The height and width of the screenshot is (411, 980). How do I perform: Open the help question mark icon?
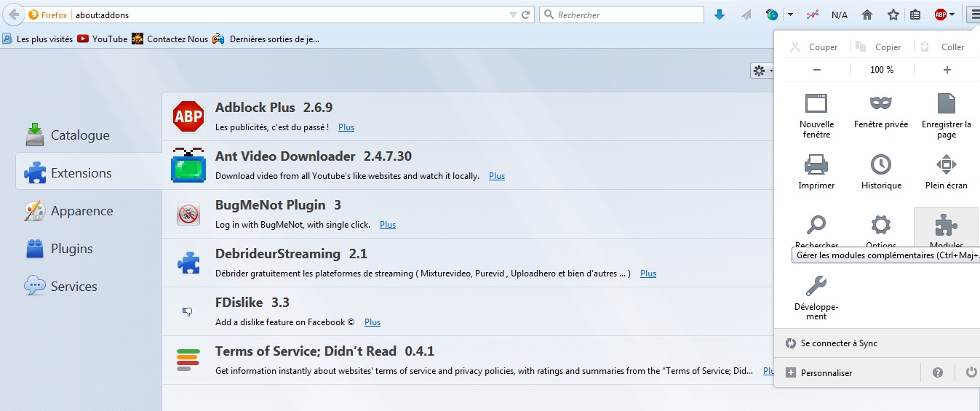(x=938, y=372)
